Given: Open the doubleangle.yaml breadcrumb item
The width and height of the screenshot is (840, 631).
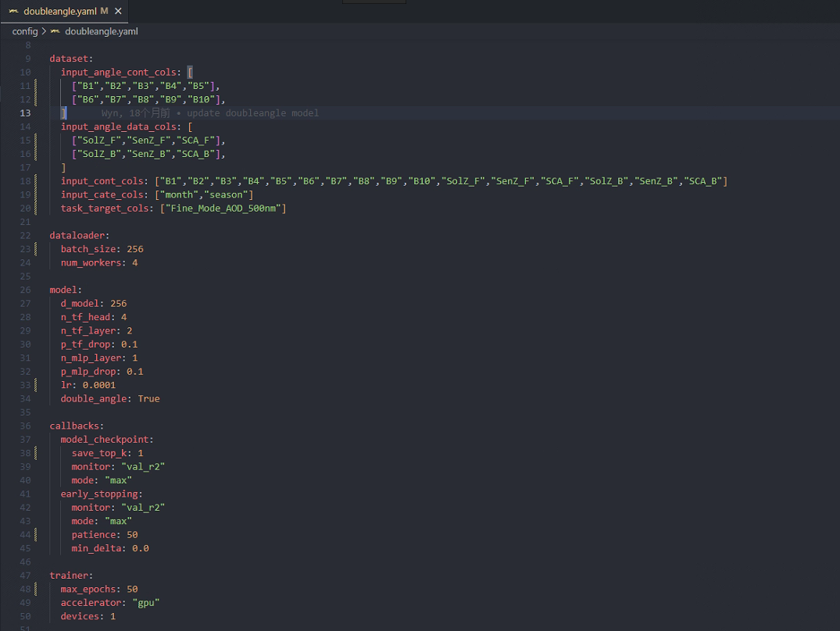Looking at the screenshot, I should coord(102,31).
